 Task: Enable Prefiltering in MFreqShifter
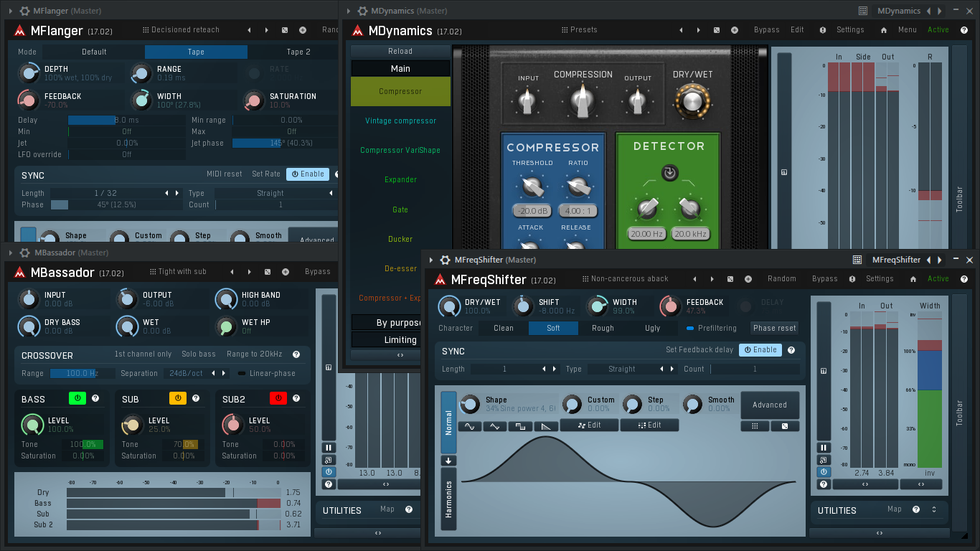[x=712, y=328]
